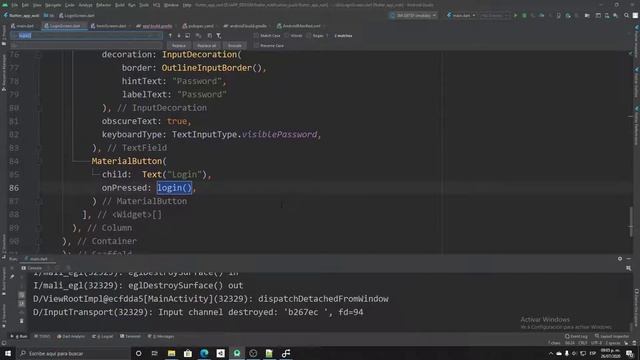Viewport: 640px width, 360px height.
Task: Enable the Match Case checkbox
Action: 256,36
